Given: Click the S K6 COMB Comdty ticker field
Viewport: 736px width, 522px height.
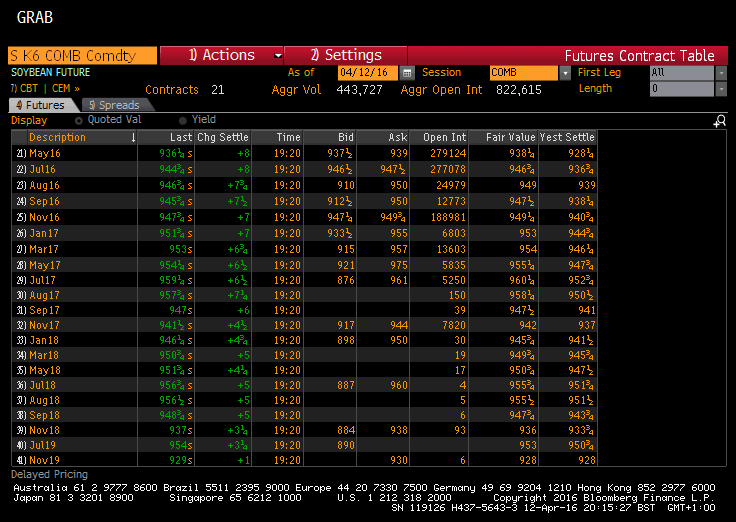Looking at the screenshot, I should 83,55.
